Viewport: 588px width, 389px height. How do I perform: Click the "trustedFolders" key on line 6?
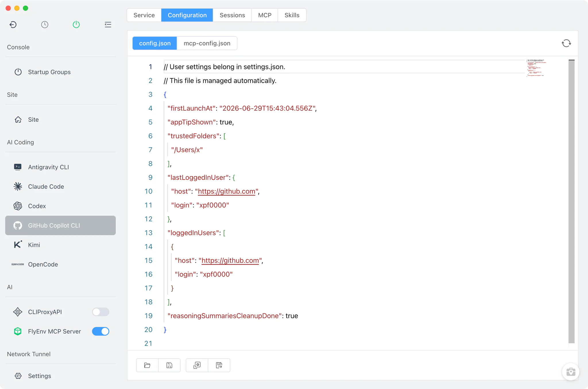point(193,136)
